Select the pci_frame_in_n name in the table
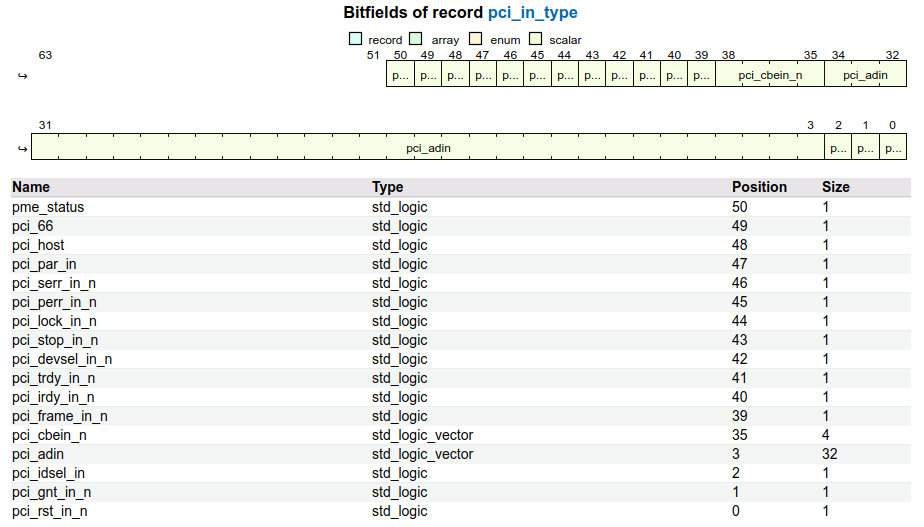Image resolution: width=924 pixels, height=527 pixels. click(x=60, y=416)
